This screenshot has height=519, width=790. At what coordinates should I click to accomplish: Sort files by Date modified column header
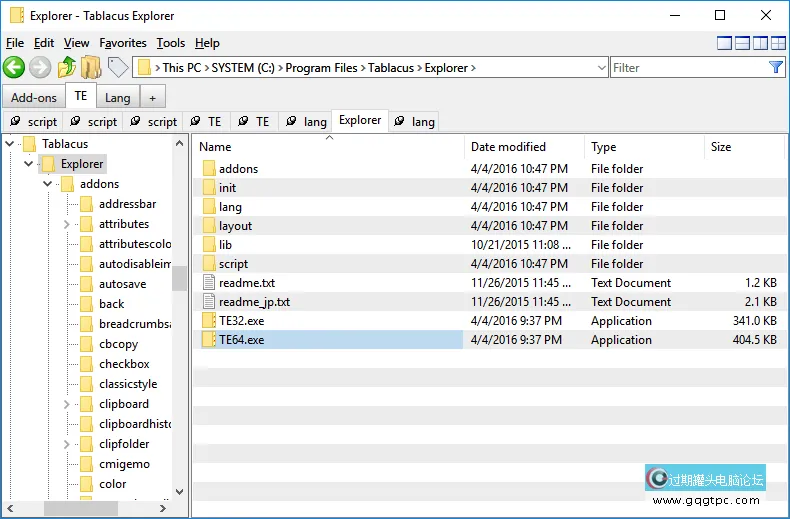[508, 147]
